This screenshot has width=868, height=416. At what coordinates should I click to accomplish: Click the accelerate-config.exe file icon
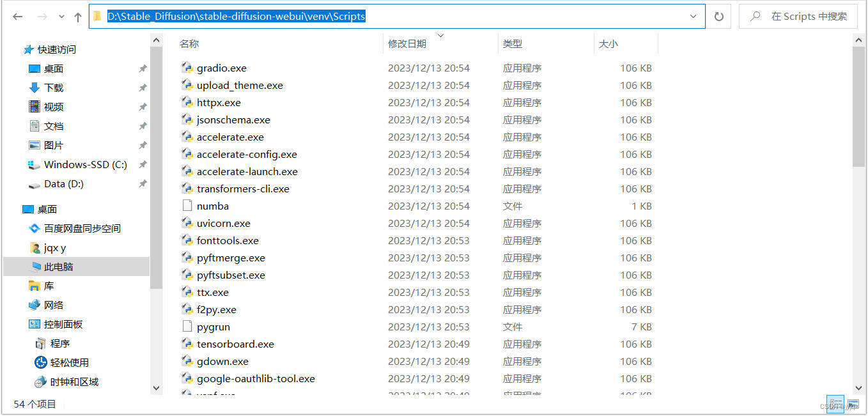187,153
